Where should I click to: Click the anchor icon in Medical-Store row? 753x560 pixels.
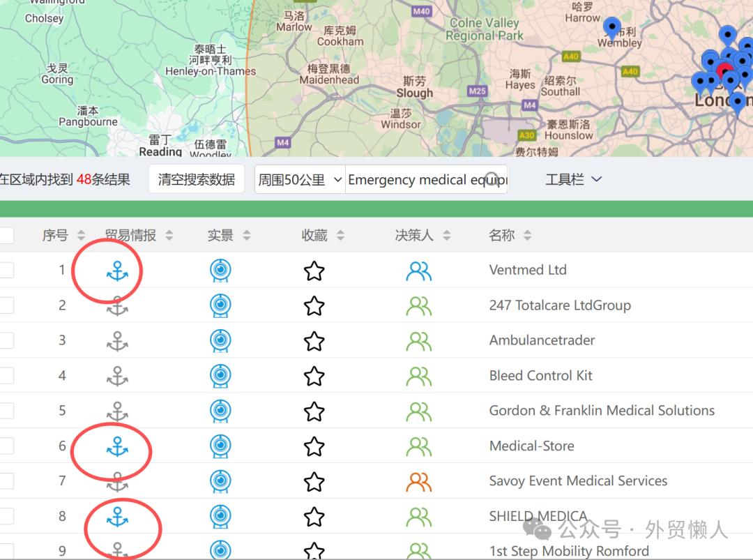(x=117, y=446)
